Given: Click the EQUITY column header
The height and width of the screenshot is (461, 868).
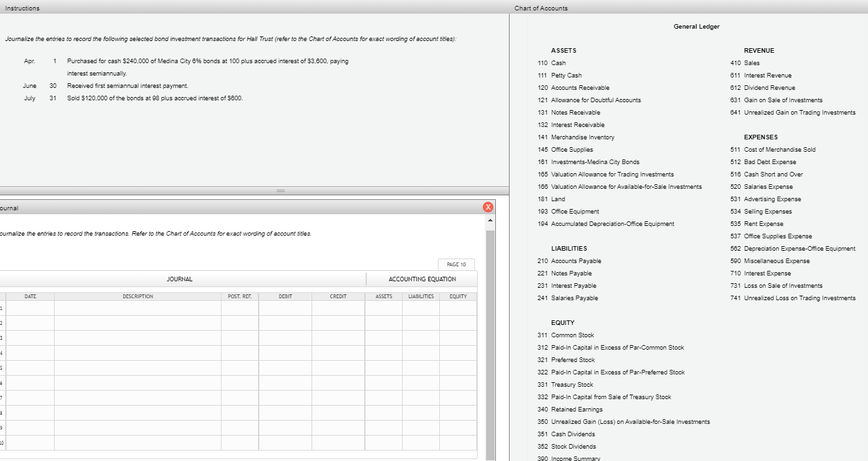Looking at the screenshot, I should 458,296.
